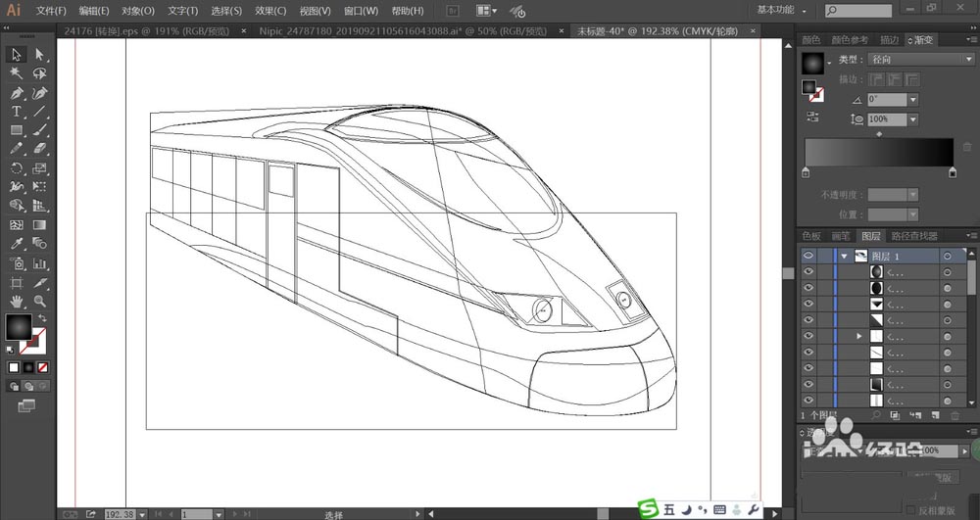
Task: Set toolbox fill mode to None
Action: pyautogui.click(x=42, y=367)
